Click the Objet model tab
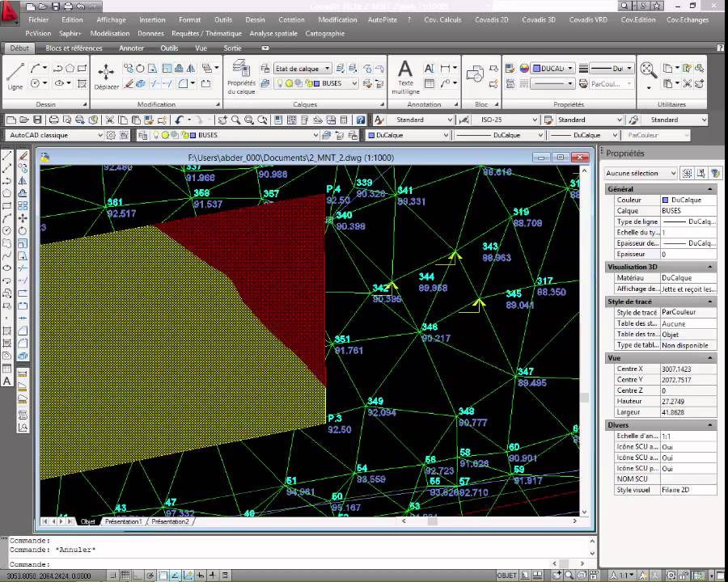 87,521
